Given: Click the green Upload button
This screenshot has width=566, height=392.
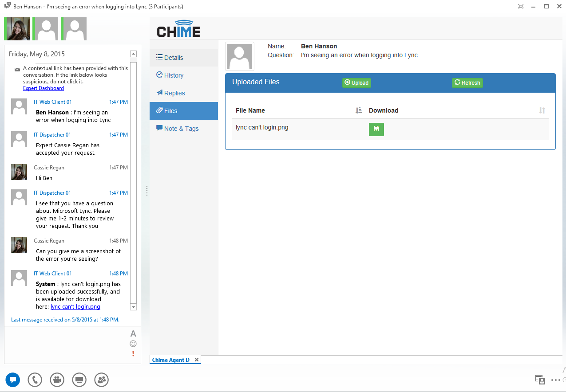Looking at the screenshot, I should tap(356, 82).
